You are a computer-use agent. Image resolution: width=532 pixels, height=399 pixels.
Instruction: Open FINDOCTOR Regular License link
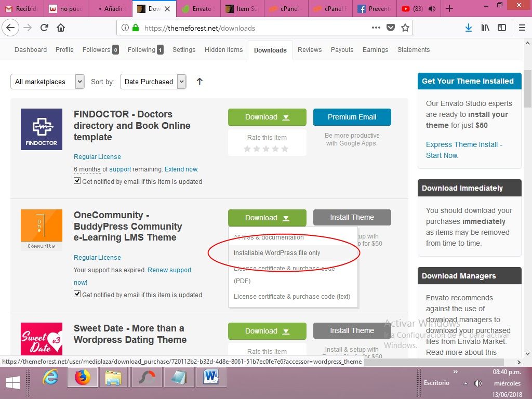97,157
